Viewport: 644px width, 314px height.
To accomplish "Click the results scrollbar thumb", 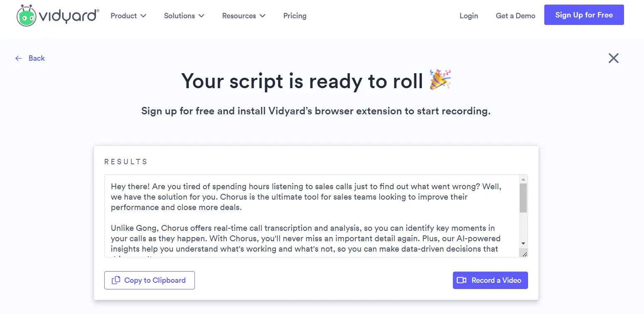I will [x=524, y=198].
